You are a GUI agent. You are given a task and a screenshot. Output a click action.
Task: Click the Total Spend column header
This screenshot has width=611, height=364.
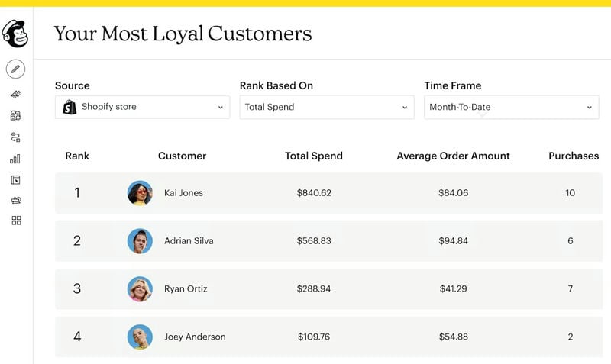point(314,156)
